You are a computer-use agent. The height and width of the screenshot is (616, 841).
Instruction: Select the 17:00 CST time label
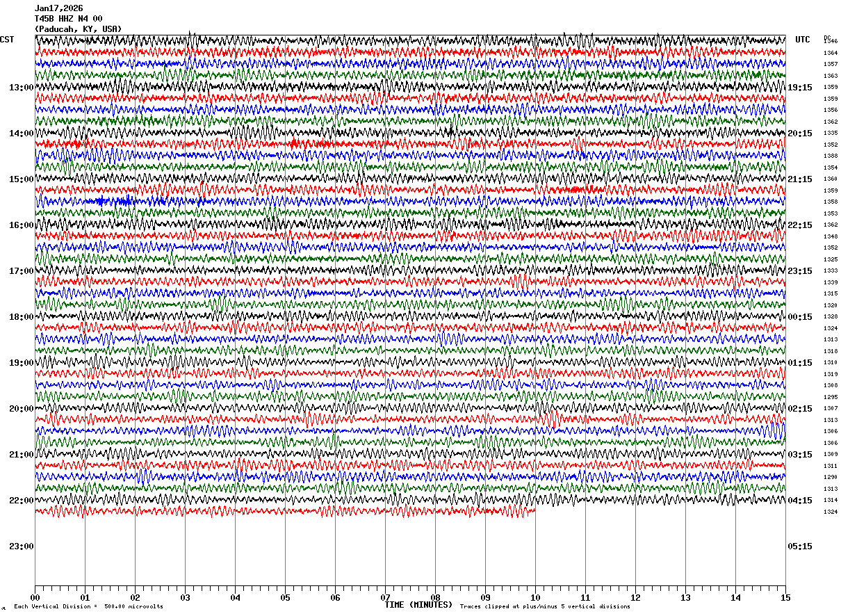click(22, 271)
